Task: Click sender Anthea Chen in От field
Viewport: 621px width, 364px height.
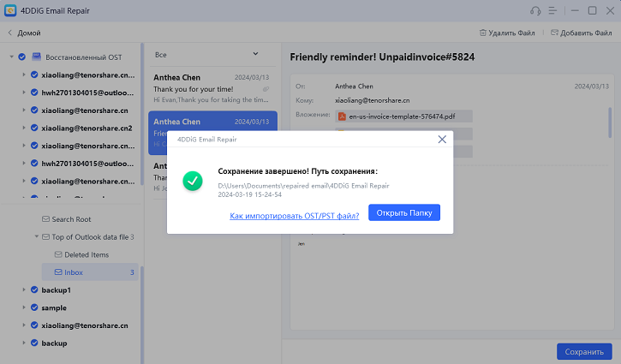Action: pos(354,86)
